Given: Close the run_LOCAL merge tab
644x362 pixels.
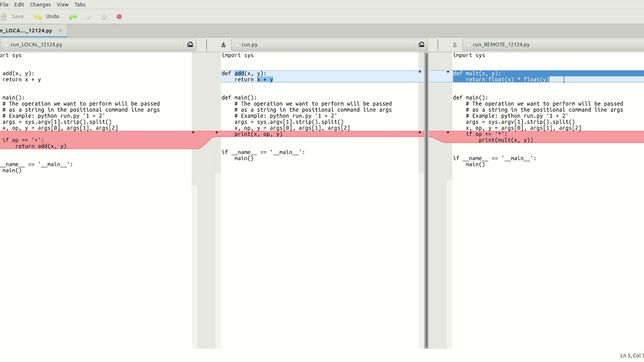Looking at the screenshot, I should (x=60, y=31).
